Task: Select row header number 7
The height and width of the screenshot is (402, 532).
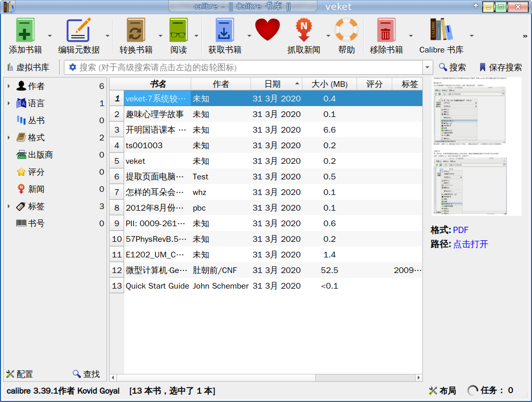Action: [117, 192]
